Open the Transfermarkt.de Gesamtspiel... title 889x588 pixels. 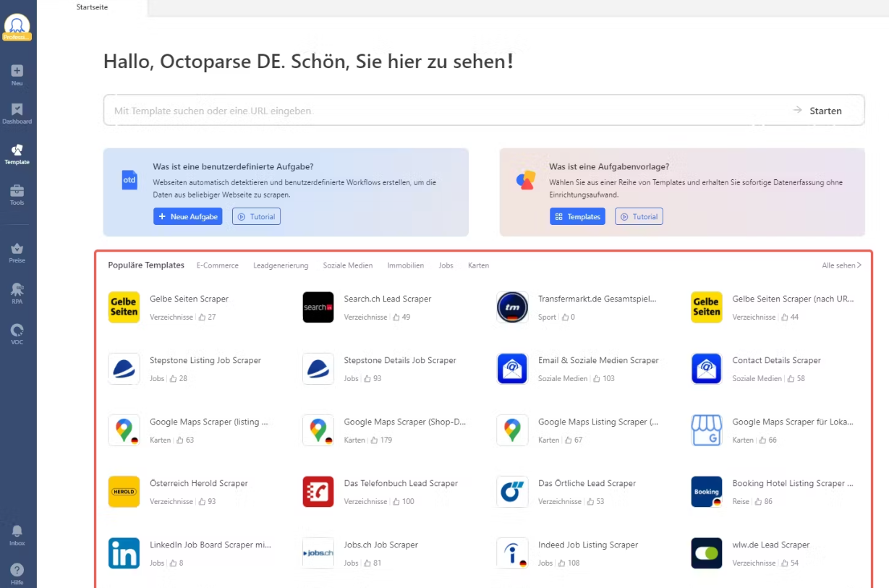pos(597,299)
